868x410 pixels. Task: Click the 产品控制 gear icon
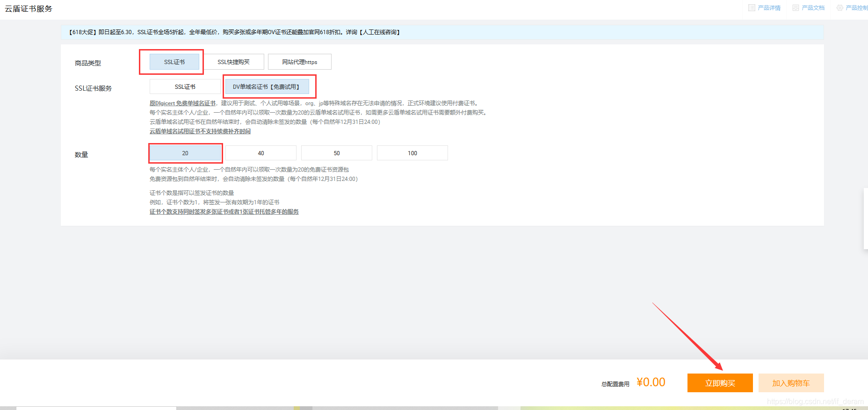[x=840, y=8]
